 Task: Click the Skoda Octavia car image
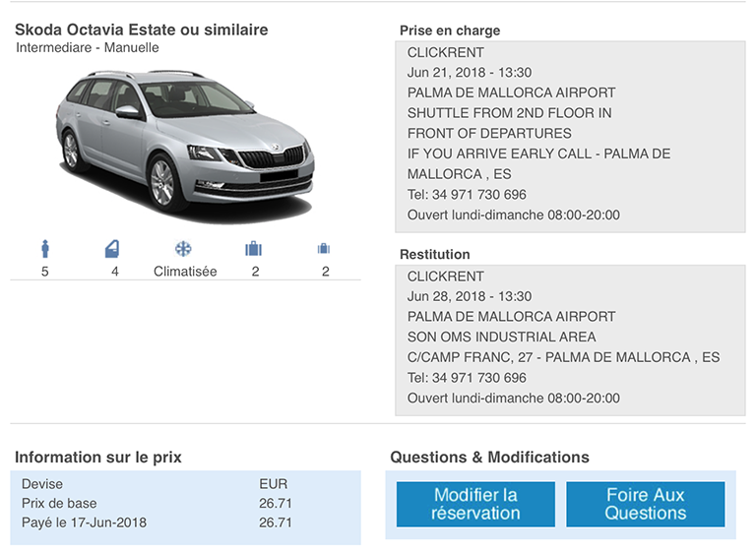pyautogui.click(x=186, y=145)
